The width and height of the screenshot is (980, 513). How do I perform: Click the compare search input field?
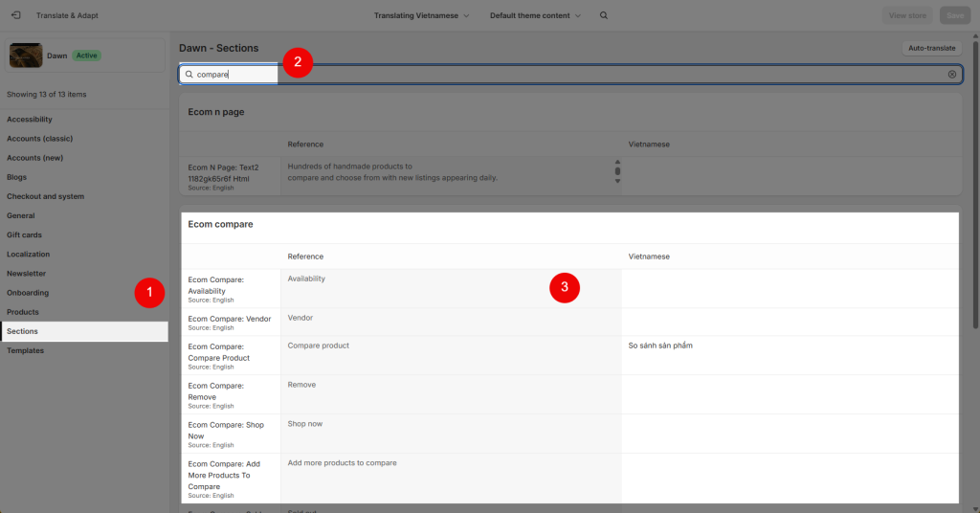[570, 75]
